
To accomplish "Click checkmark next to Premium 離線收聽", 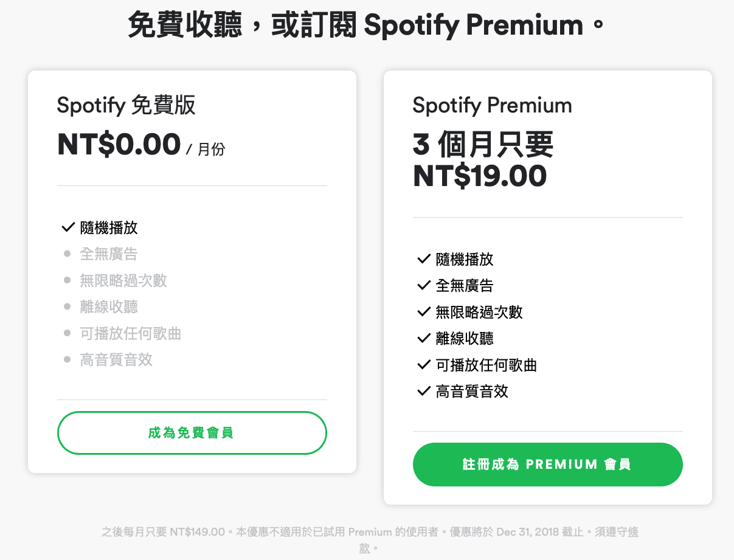I will pos(423,339).
